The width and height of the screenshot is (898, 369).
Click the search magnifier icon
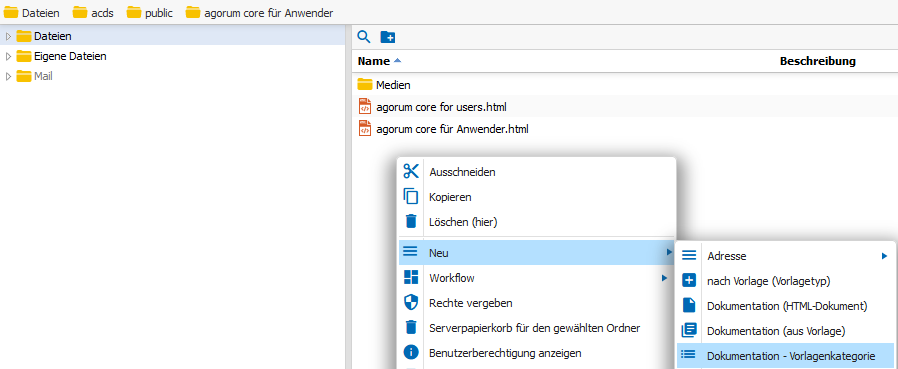364,37
